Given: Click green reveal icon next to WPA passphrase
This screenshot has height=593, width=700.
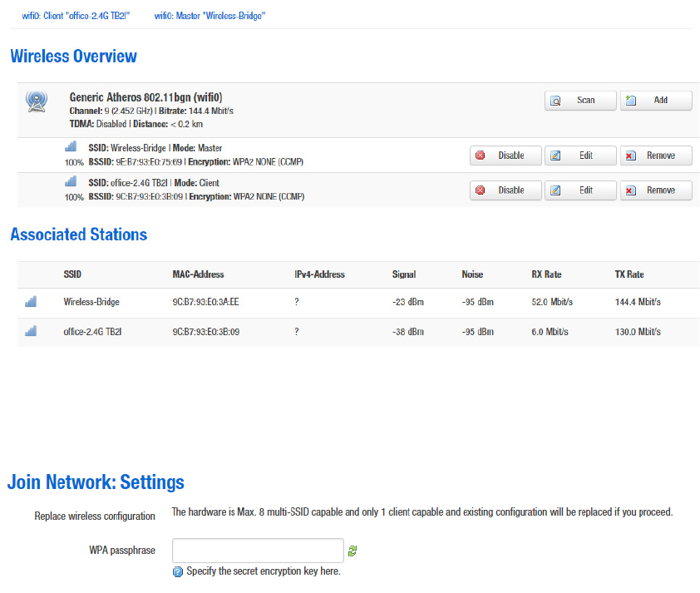Looking at the screenshot, I should tap(352, 551).
